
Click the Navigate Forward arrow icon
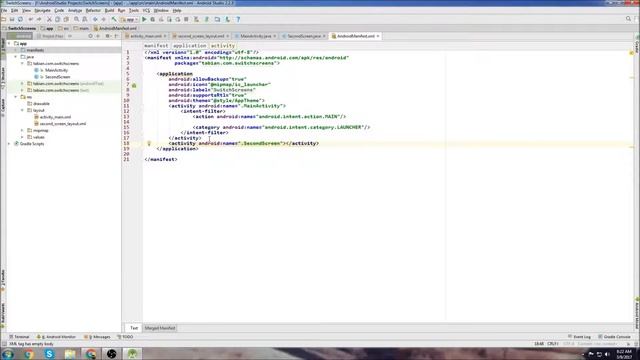click(104, 19)
